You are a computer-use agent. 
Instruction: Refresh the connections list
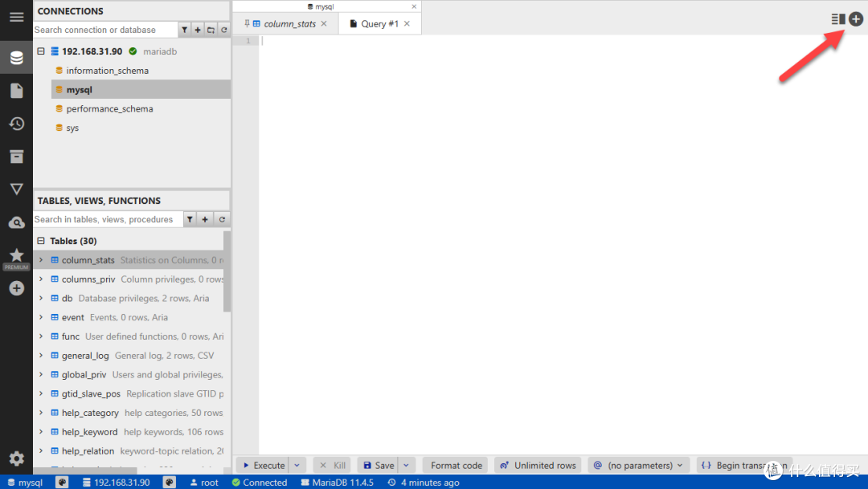click(x=223, y=30)
